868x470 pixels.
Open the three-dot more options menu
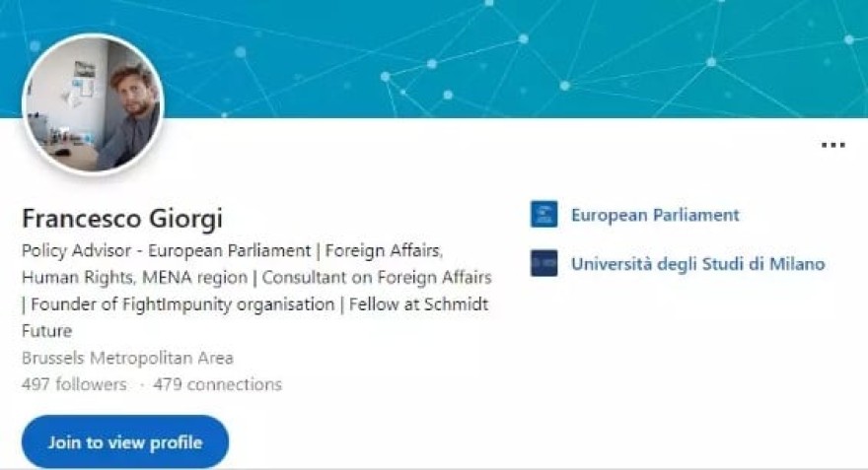tap(833, 145)
